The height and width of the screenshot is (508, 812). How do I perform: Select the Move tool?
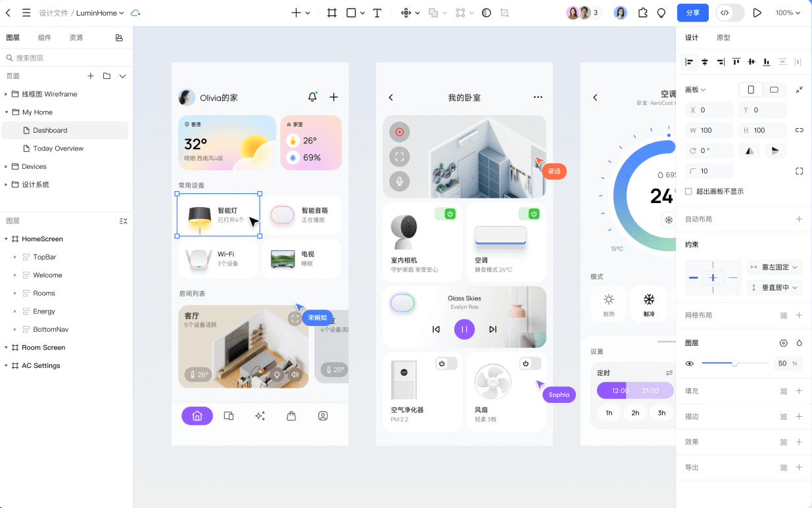pos(406,12)
